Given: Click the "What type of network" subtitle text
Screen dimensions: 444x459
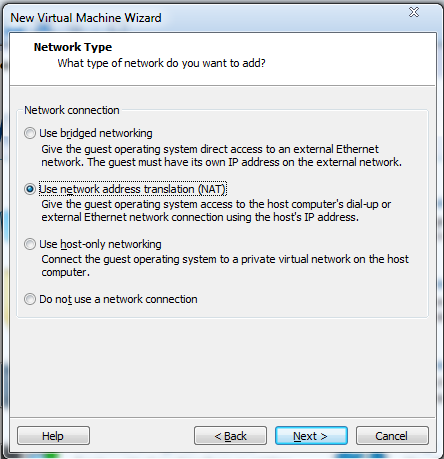Looking at the screenshot, I should 161,63.
